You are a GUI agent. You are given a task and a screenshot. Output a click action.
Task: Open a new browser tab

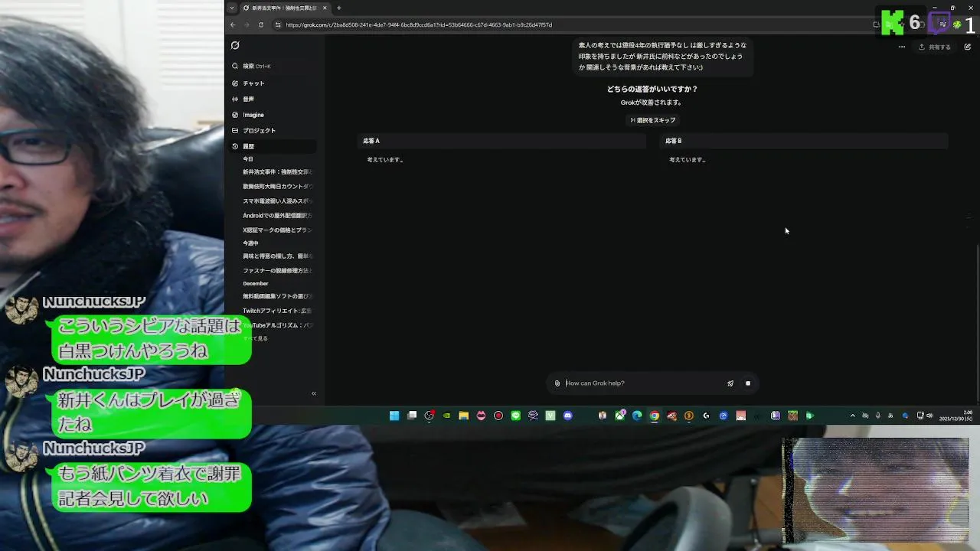click(x=339, y=8)
